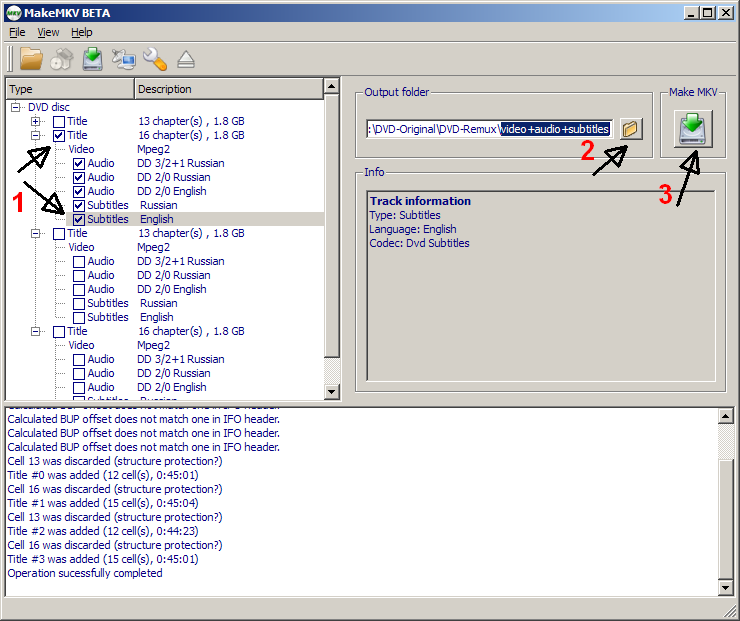
Task: Open preferences via the wrench icon
Action: 155,59
